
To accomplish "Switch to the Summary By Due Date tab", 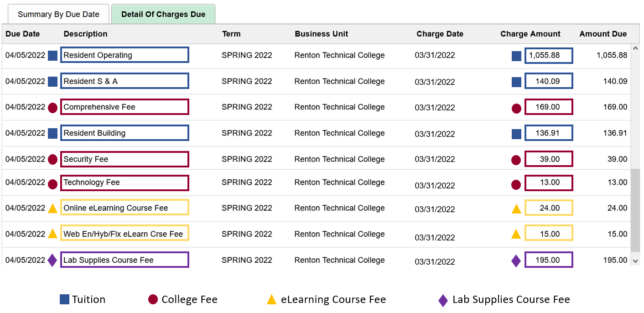I will tap(58, 14).
